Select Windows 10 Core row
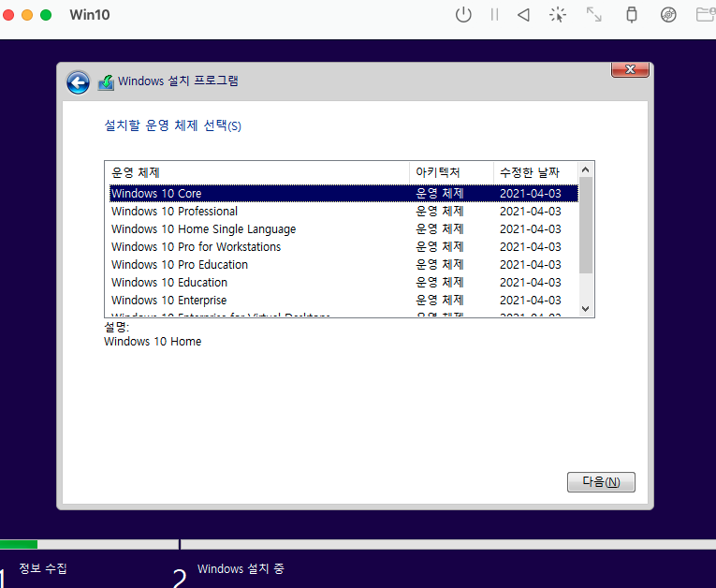Image resolution: width=716 pixels, height=588 pixels. 343,193
